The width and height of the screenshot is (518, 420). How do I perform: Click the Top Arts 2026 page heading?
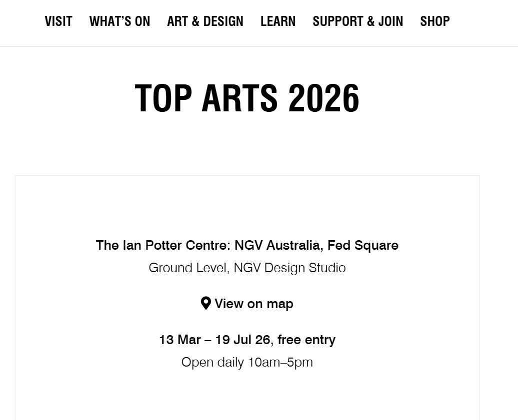[247, 98]
